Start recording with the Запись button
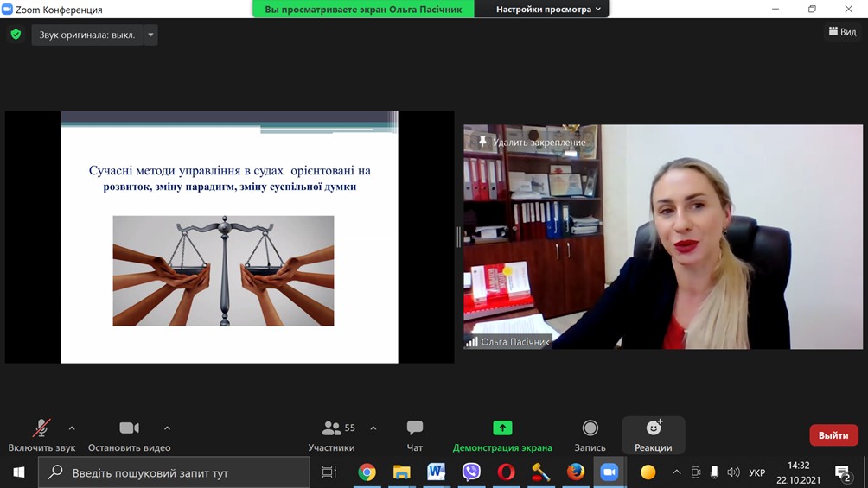This screenshot has width=868, height=488. 590,428
